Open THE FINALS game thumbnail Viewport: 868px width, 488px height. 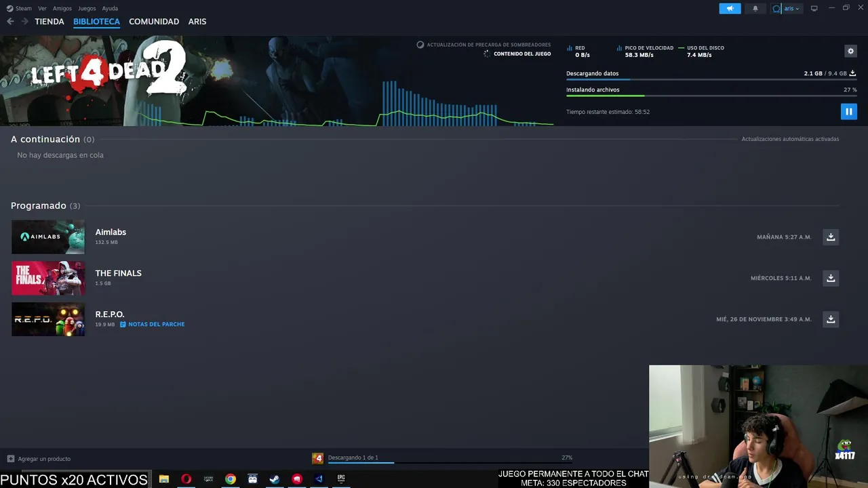pyautogui.click(x=48, y=278)
